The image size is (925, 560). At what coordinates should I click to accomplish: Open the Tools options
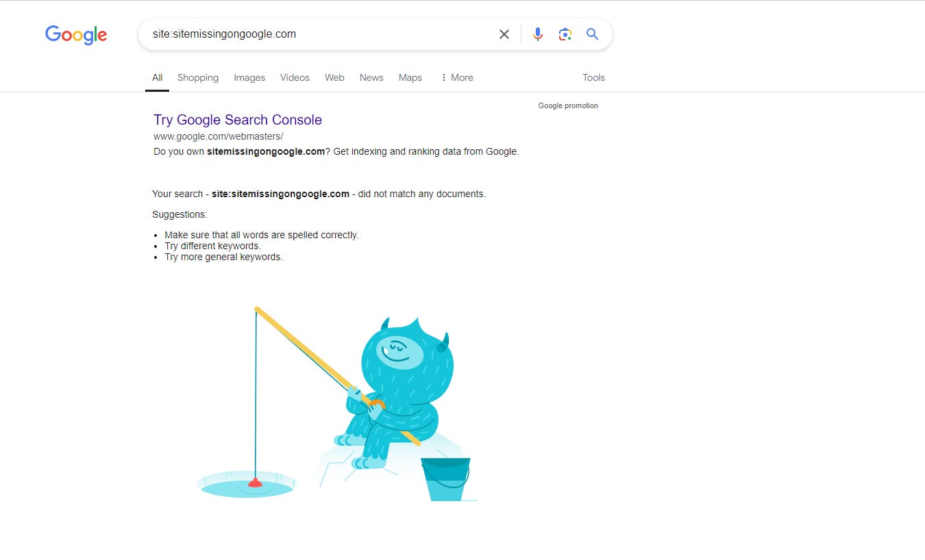pos(593,77)
